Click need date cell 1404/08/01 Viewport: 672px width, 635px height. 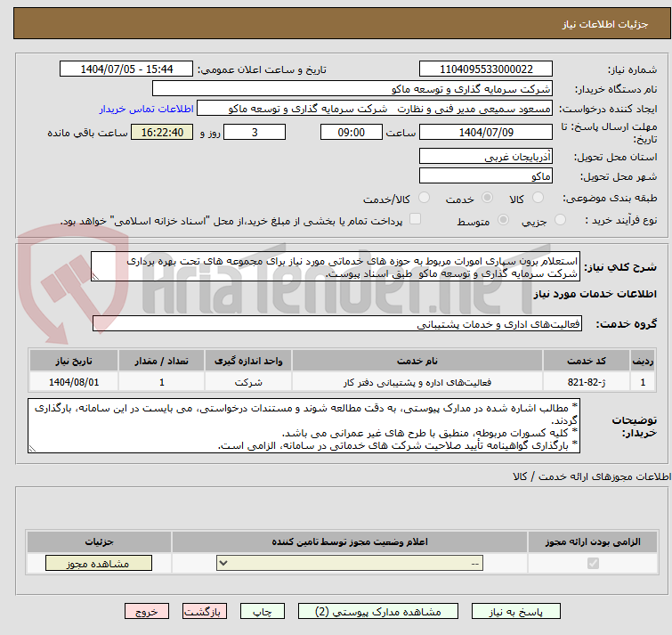coord(74,381)
